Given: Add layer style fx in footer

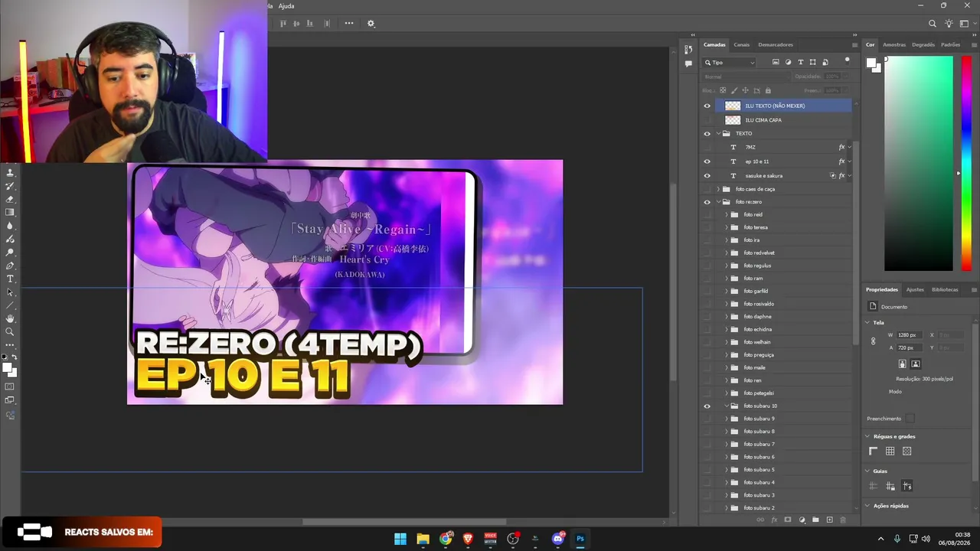Looking at the screenshot, I should point(774,520).
